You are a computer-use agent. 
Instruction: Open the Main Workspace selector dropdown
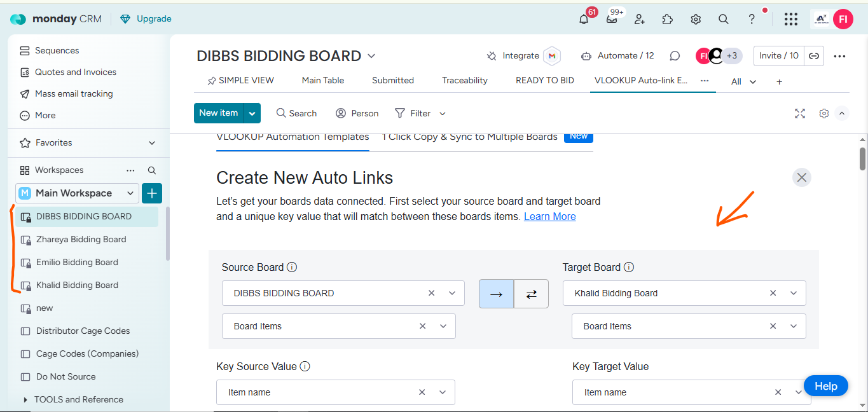point(130,193)
